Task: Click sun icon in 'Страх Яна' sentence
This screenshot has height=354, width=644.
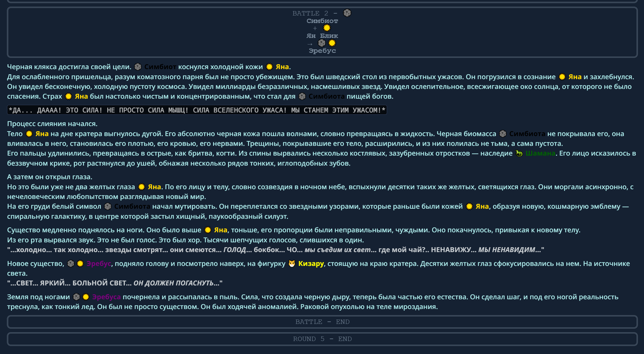Action: pos(69,96)
